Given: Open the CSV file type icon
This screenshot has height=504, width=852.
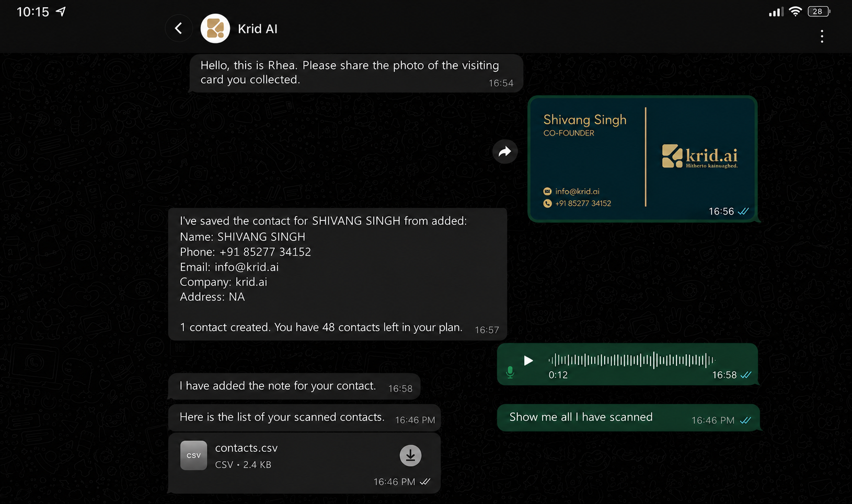Looking at the screenshot, I should click(x=193, y=455).
